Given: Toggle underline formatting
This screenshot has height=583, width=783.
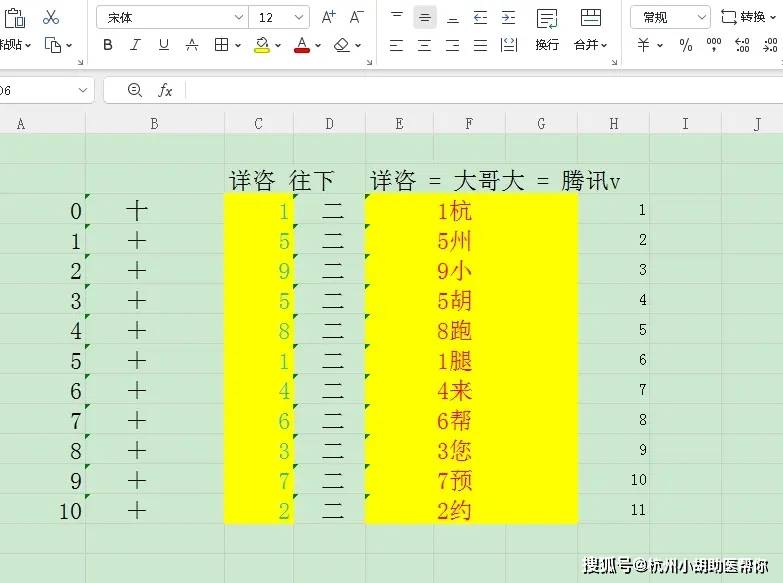Looking at the screenshot, I should (163, 45).
